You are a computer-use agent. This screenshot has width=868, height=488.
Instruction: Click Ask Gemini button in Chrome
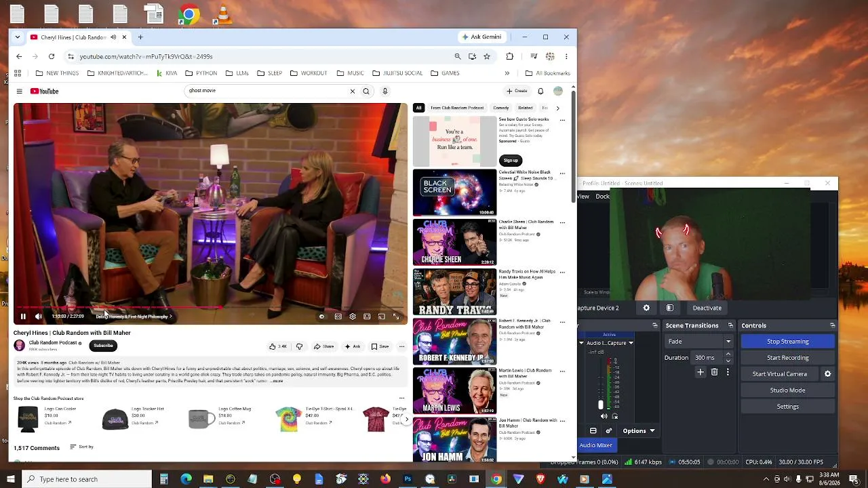click(x=481, y=37)
